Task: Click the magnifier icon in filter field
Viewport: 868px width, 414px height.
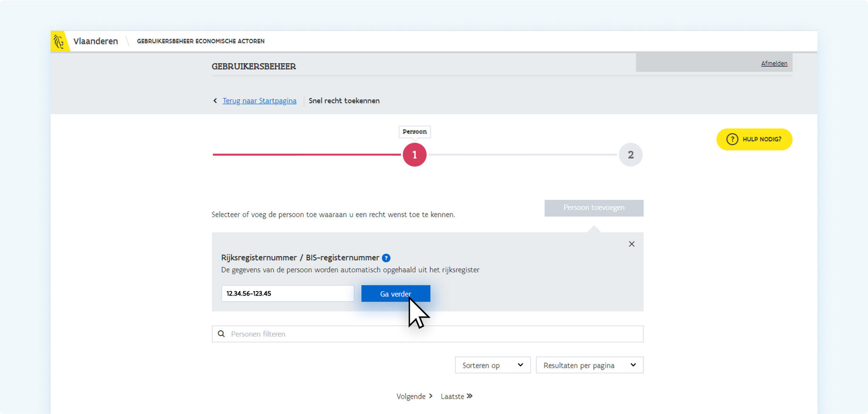Action: click(x=221, y=334)
